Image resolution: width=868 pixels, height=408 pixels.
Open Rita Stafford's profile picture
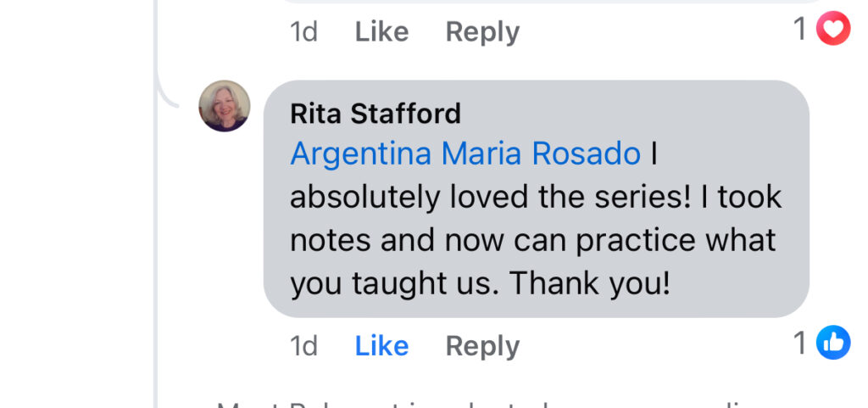pyautogui.click(x=225, y=106)
